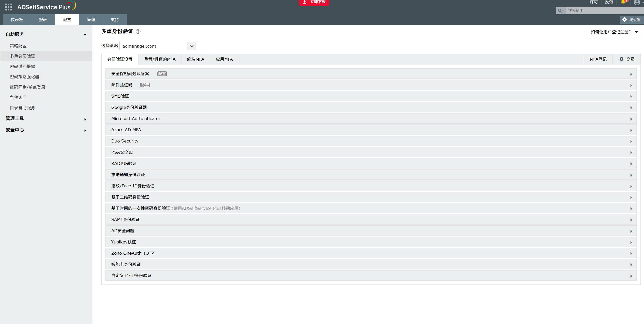Open the 报表 main tab

(x=43, y=20)
